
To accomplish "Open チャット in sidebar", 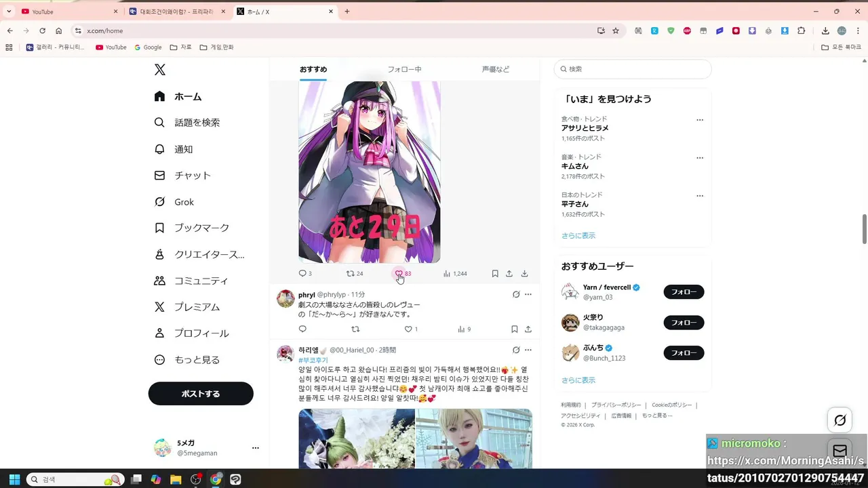I will (182, 176).
